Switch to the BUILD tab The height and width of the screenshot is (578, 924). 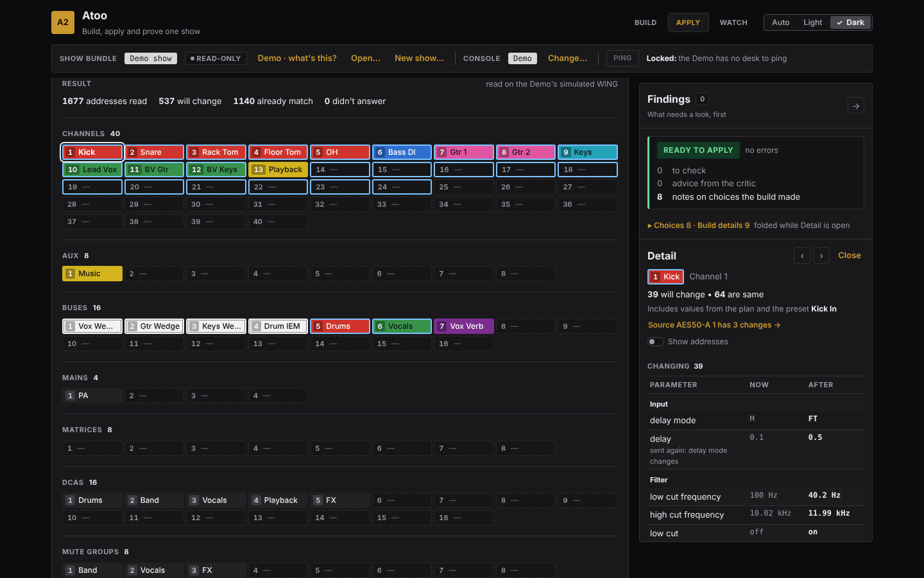pos(646,22)
